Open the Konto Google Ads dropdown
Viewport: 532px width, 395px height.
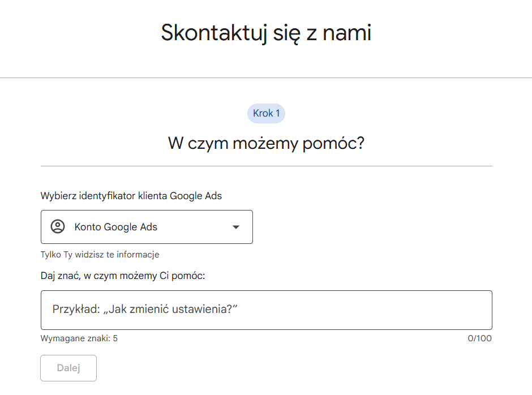tap(147, 227)
